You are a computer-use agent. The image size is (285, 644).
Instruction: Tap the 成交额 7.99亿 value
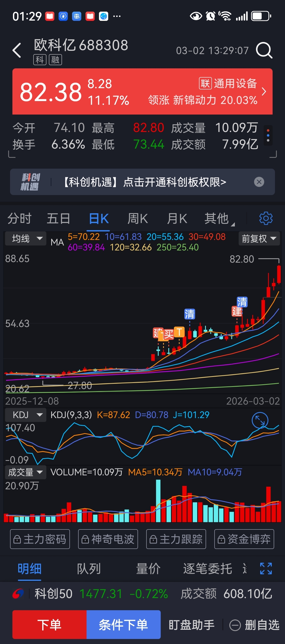coord(240,144)
